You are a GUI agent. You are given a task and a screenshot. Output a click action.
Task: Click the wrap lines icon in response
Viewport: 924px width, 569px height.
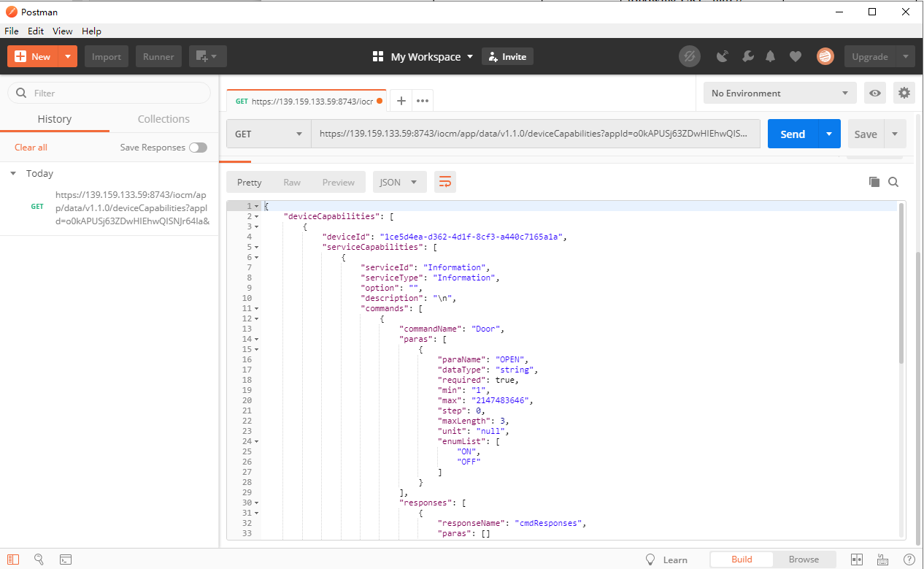pos(445,182)
